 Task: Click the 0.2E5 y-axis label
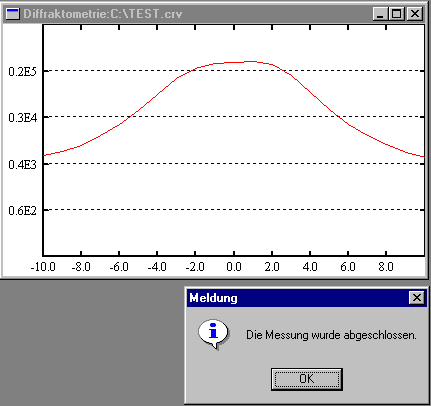click(x=22, y=71)
